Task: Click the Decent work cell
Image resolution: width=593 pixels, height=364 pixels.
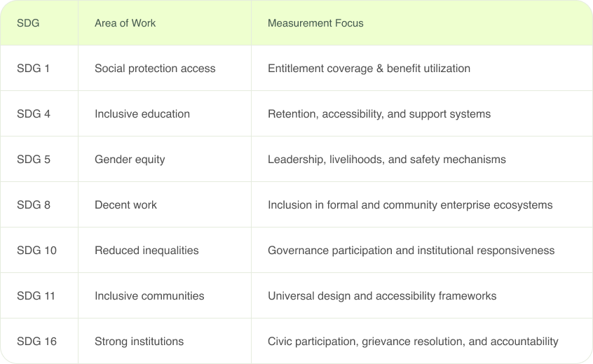Action: tap(125, 205)
